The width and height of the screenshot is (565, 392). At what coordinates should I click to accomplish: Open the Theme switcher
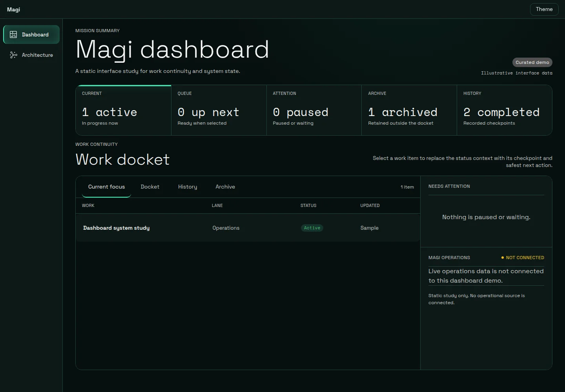coord(544,9)
